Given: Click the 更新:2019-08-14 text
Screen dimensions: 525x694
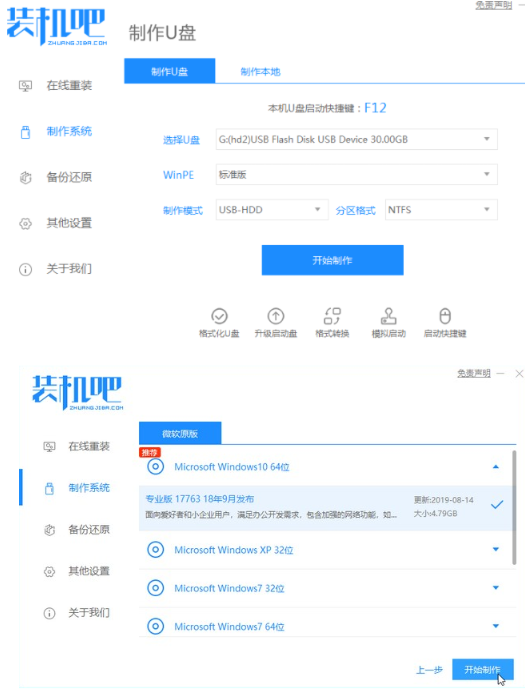Looking at the screenshot, I should point(444,500).
